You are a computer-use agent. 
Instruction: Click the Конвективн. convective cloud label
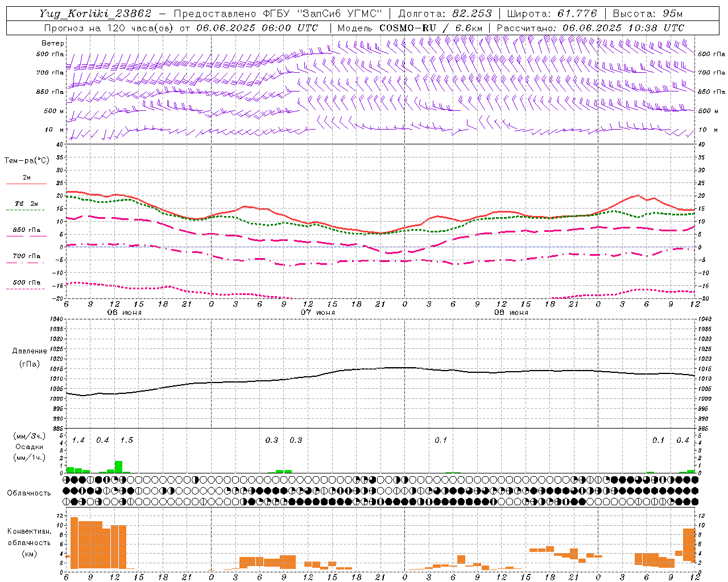coord(30,531)
